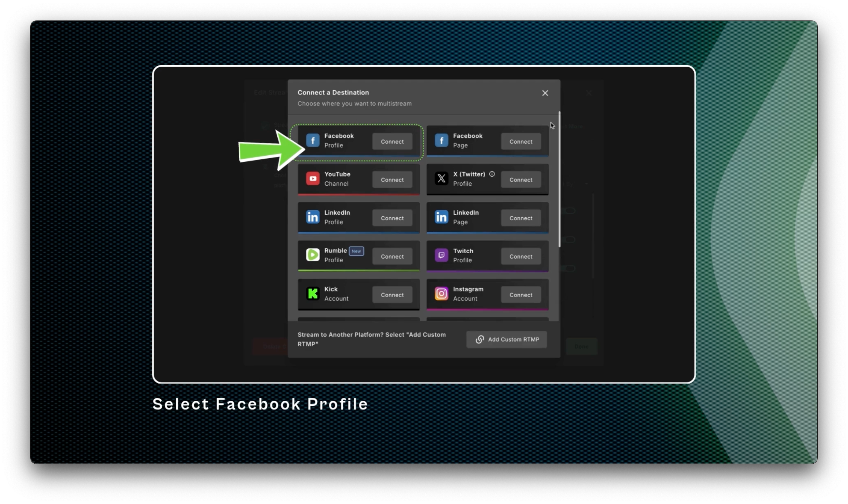
Task: Click the Facebook Page logo icon
Action: tap(441, 140)
